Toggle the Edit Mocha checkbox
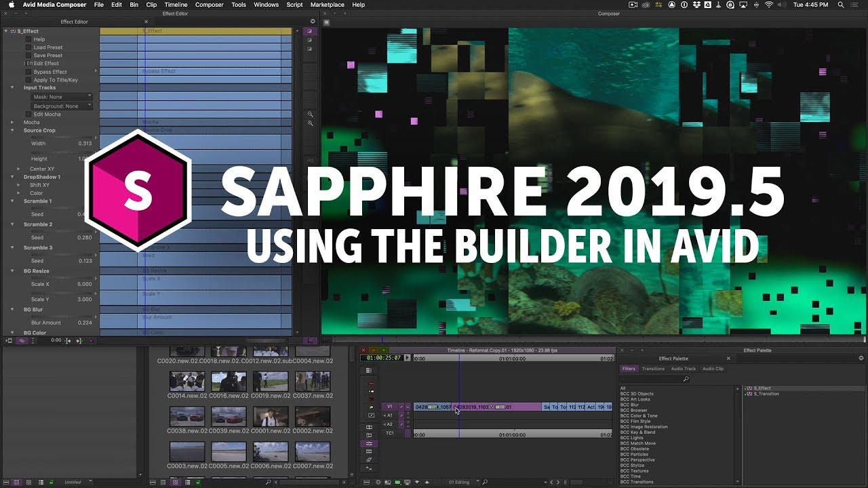Viewport: 868px width, 488px height. coord(28,114)
